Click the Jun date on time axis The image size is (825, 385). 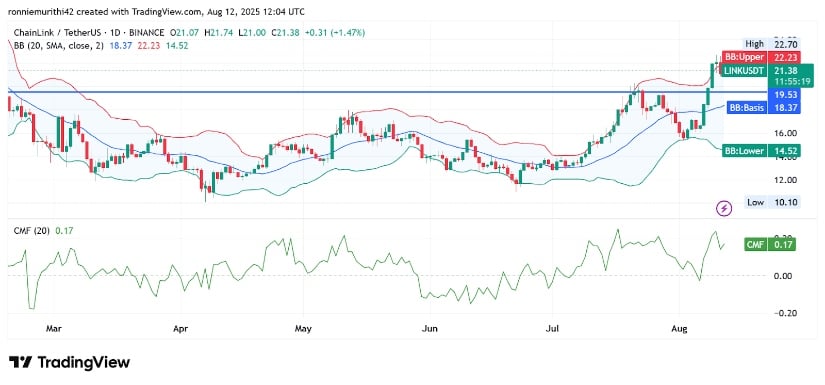[430, 330]
